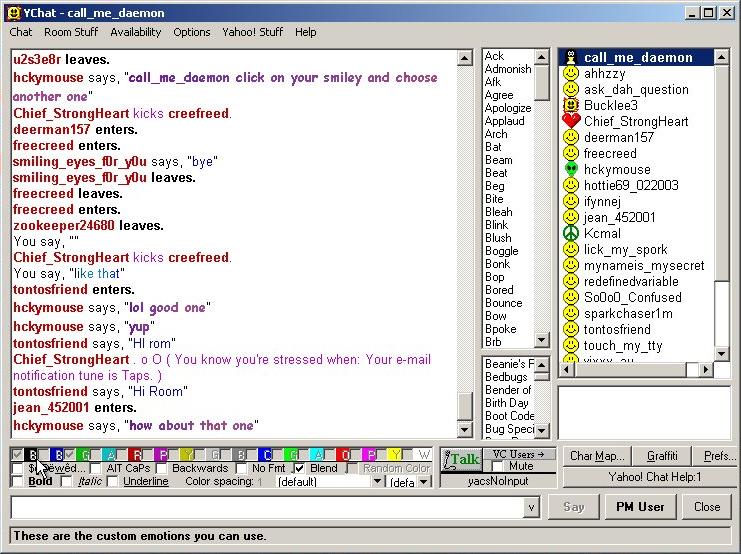Click smiley icon beside ifynnej
The height and width of the screenshot is (554, 741).
coord(571,201)
